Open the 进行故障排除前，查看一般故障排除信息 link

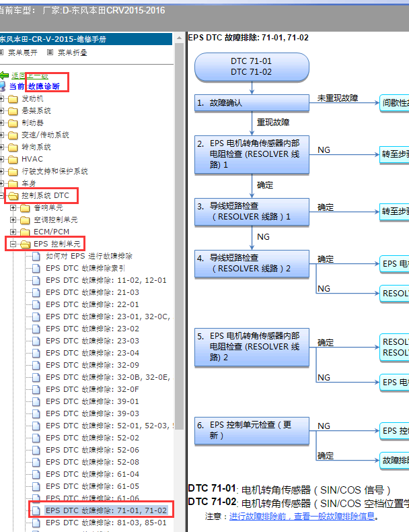302,517
